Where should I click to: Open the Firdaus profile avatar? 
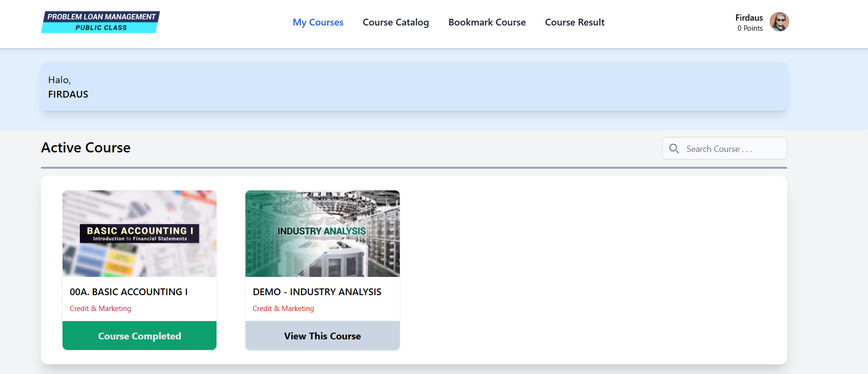pos(779,22)
